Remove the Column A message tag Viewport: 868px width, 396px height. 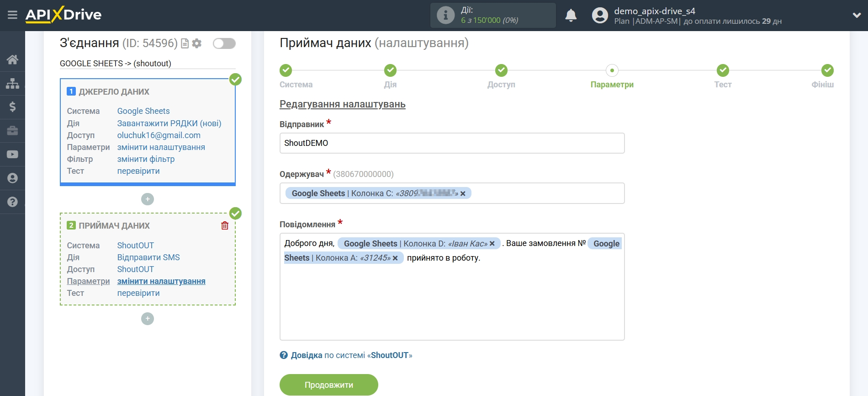(395, 258)
